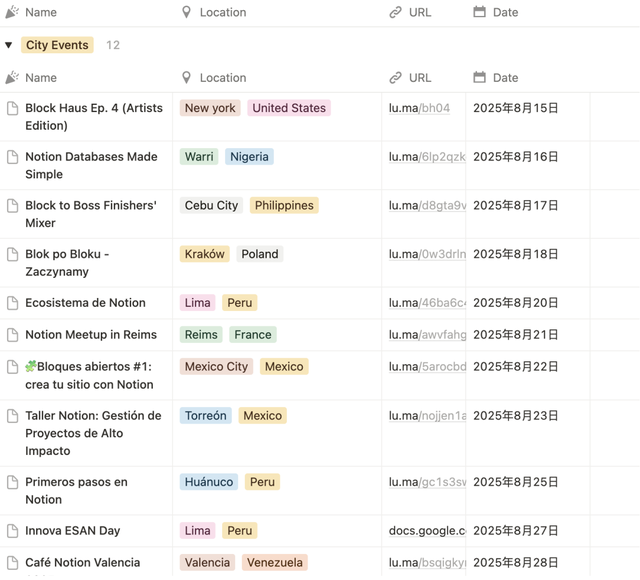Click the Philippines tag

click(284, 206)
